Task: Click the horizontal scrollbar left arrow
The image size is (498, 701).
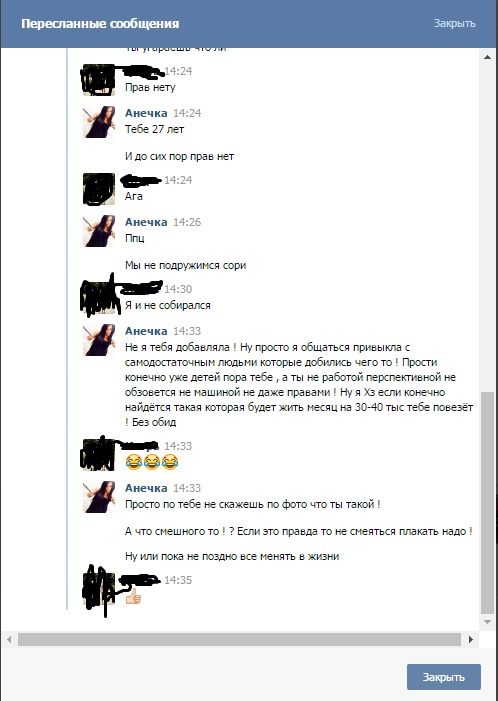Action: (9, 639)
